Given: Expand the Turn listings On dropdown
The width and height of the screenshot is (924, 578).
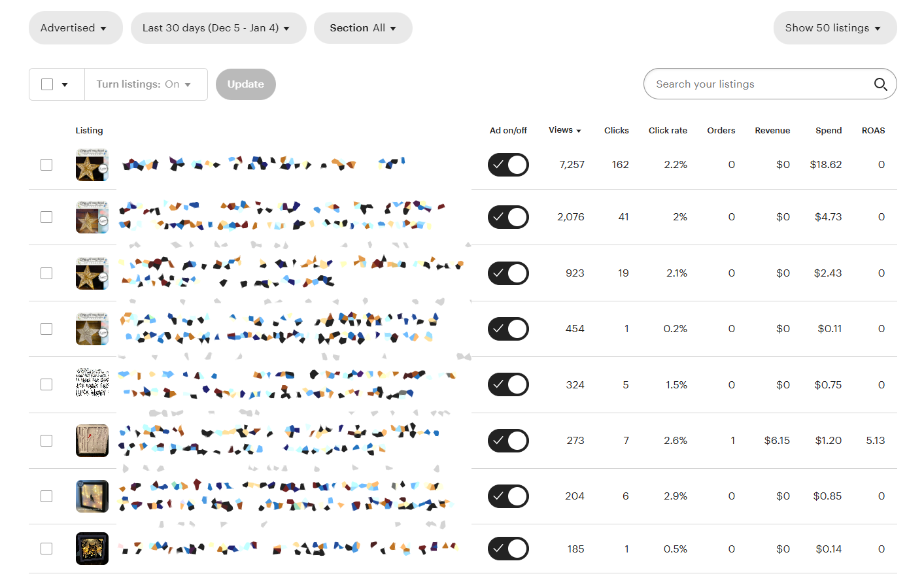Looking at the screenshot, I should coord(145,84).
